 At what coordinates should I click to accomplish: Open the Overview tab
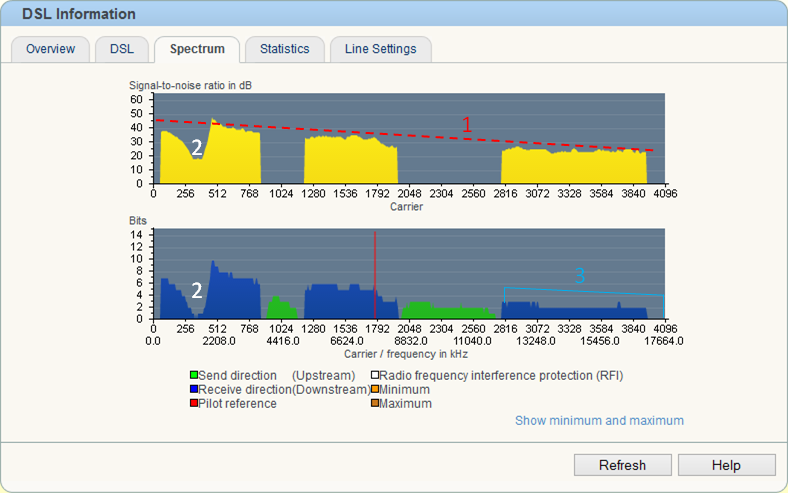pyautogui.click(x=50, y=49)
